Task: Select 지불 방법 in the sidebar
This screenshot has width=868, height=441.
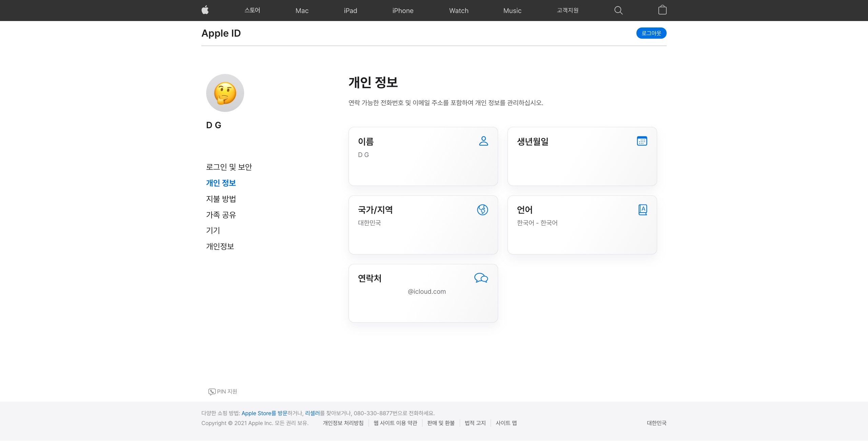Action: [221, 199]
